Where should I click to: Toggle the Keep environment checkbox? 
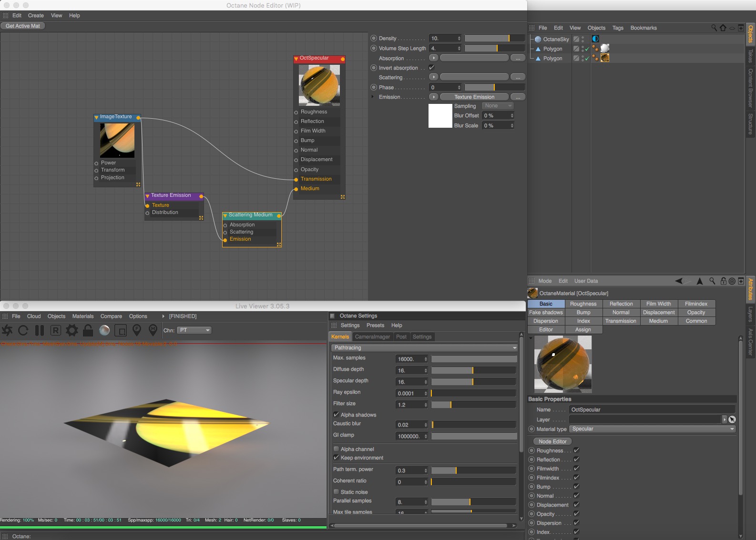point(336,458)
